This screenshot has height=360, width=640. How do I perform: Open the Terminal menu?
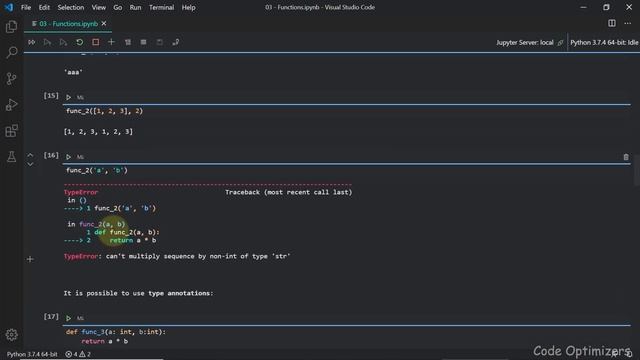161,7
